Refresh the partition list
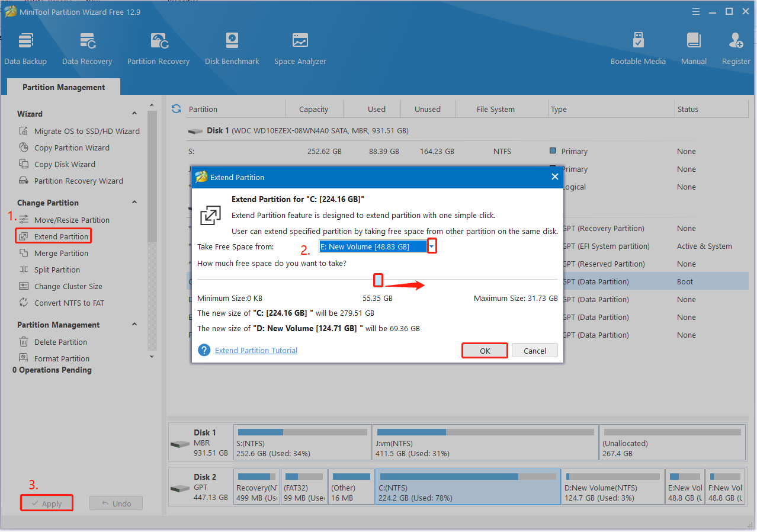The height and width of the screenshot is (532, 757). (x=176, y=109)
